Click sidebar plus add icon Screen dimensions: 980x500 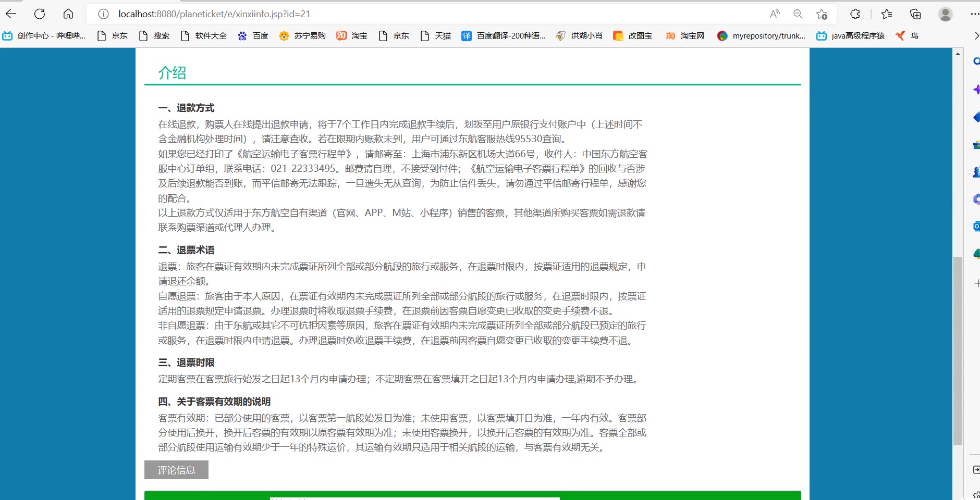pos(976,283)
